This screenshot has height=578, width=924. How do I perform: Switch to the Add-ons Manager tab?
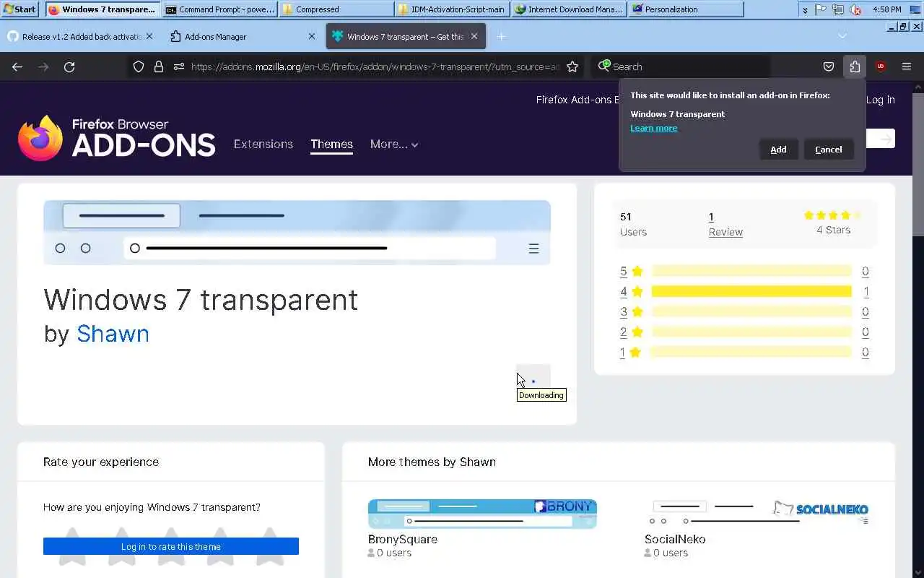point(243,36)
